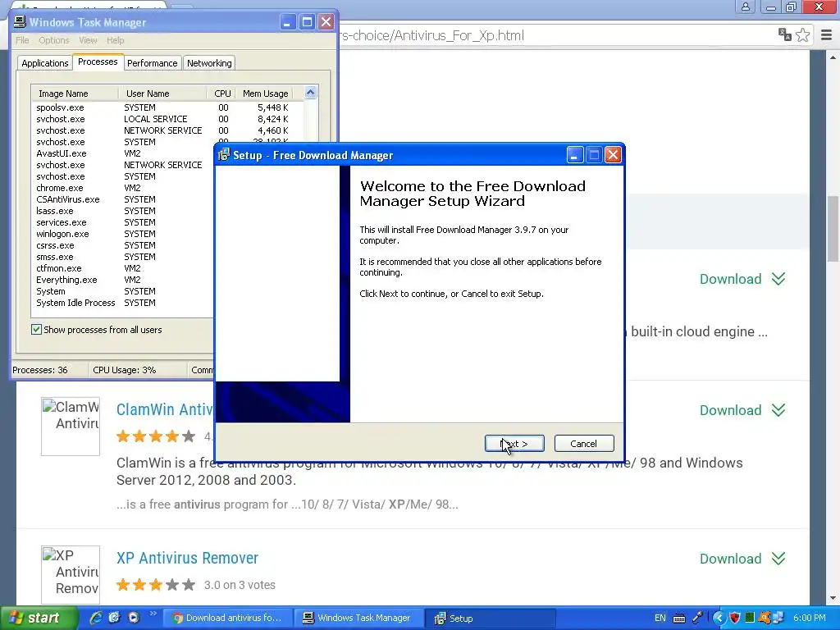Viewport: 840px width, 630px height.
Task: Open the File menu in Task Manager
Action: pyautogui.click(x=22, y=40)
